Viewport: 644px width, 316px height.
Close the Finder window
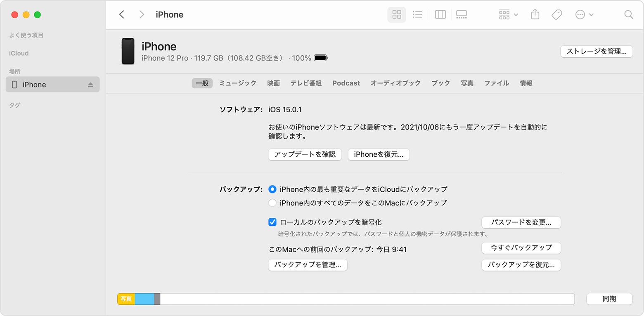pyautogui.click(x=15, y=15)
